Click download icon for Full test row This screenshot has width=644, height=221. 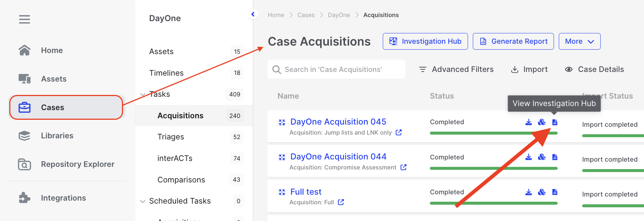[529, 192]
